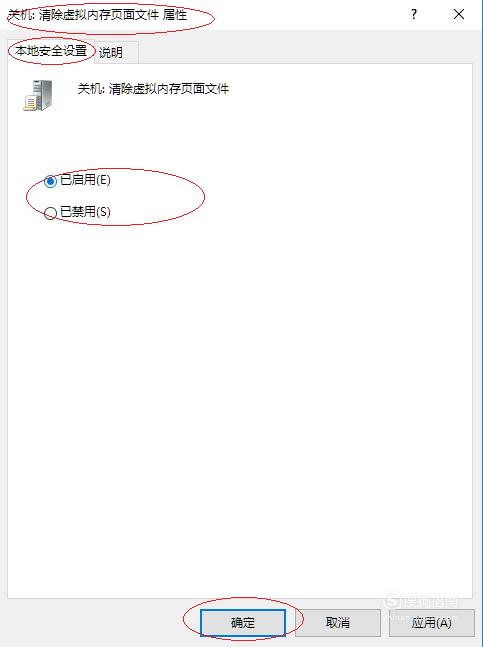Click the policy name 关机: 清除虚拟内存页面文件 heading

click(x=153, y=89)
